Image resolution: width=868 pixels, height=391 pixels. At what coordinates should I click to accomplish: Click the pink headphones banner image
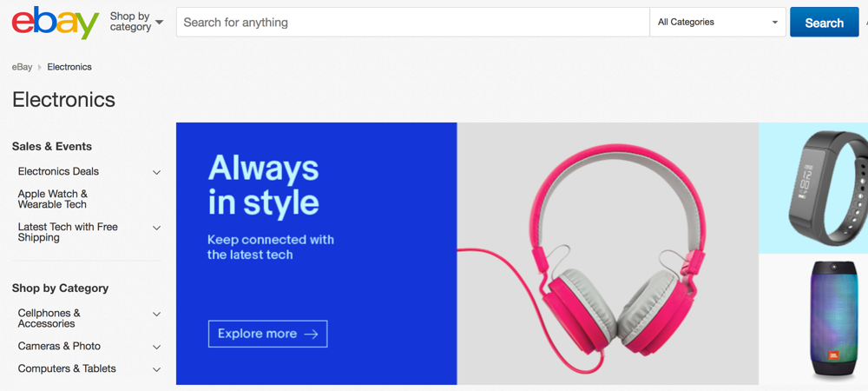point(608,254)
